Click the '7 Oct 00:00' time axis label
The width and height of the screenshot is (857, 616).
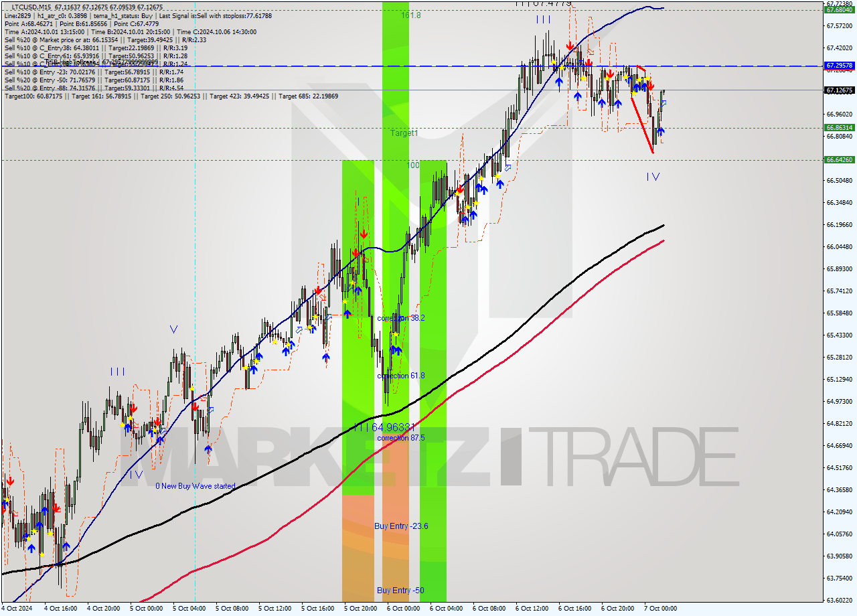click(x=660, y=609)
